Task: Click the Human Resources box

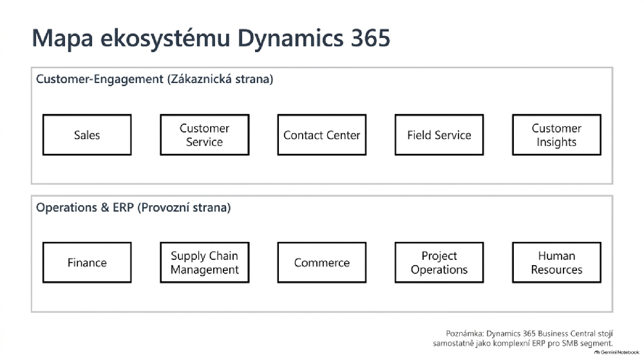Action: click(556, 262)
